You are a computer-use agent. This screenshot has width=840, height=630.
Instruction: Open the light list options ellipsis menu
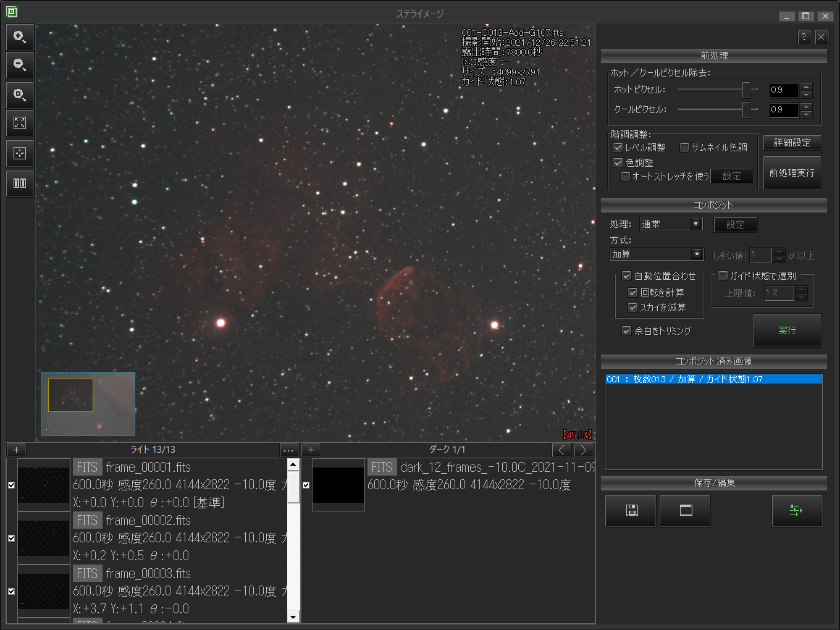tap(288, 450)
